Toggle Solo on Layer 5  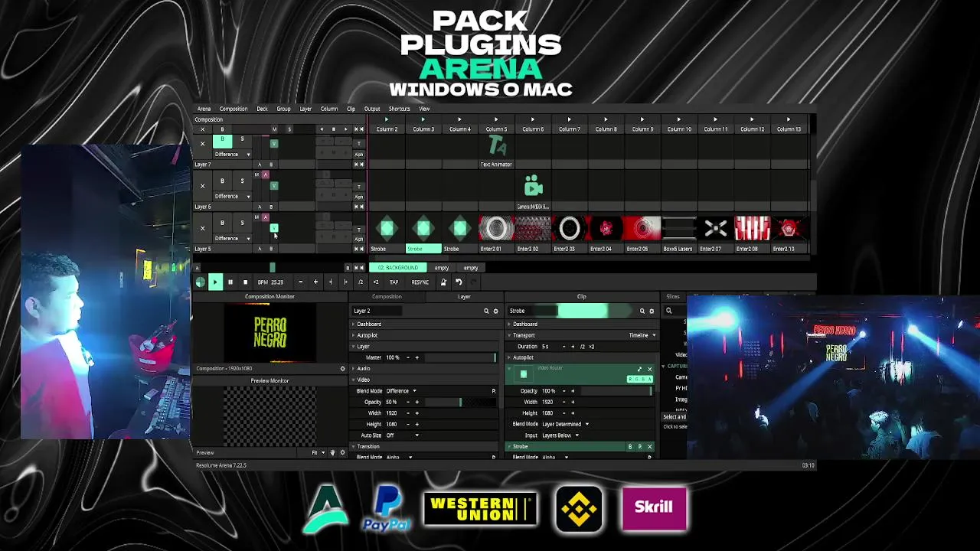pos(242,223)
